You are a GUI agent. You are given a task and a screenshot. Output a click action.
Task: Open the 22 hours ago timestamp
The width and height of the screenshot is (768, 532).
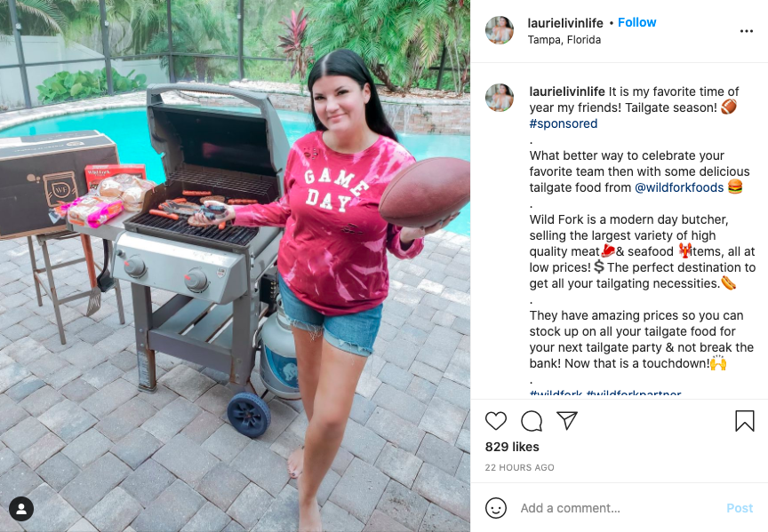(520, 467)
